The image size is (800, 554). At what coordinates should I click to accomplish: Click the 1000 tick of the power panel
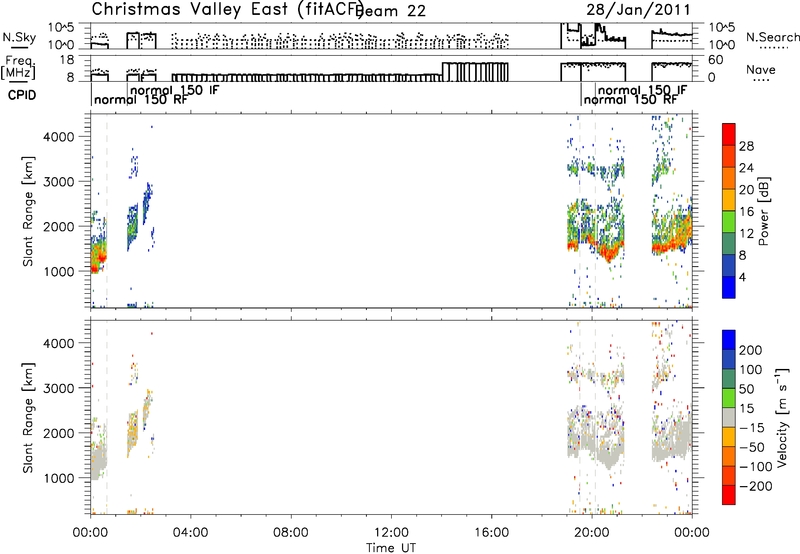pyautogui.click(x=59, y=271)
